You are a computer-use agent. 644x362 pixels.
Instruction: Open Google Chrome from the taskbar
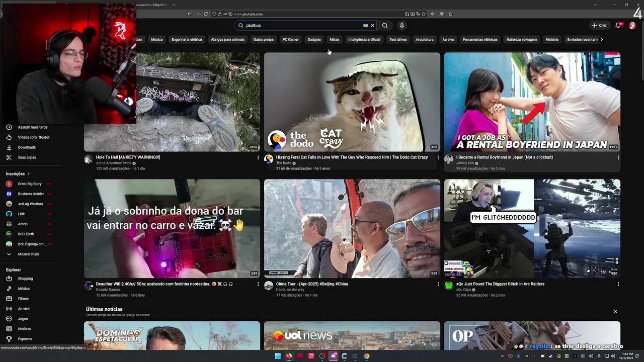point(366,356)
